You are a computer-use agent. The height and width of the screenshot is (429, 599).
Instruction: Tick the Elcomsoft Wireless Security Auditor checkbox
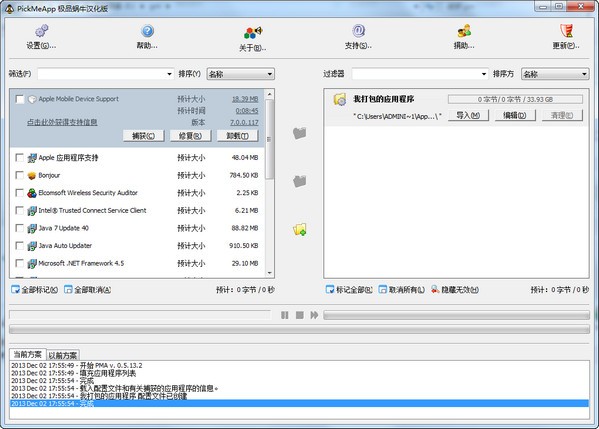point(19,193)
